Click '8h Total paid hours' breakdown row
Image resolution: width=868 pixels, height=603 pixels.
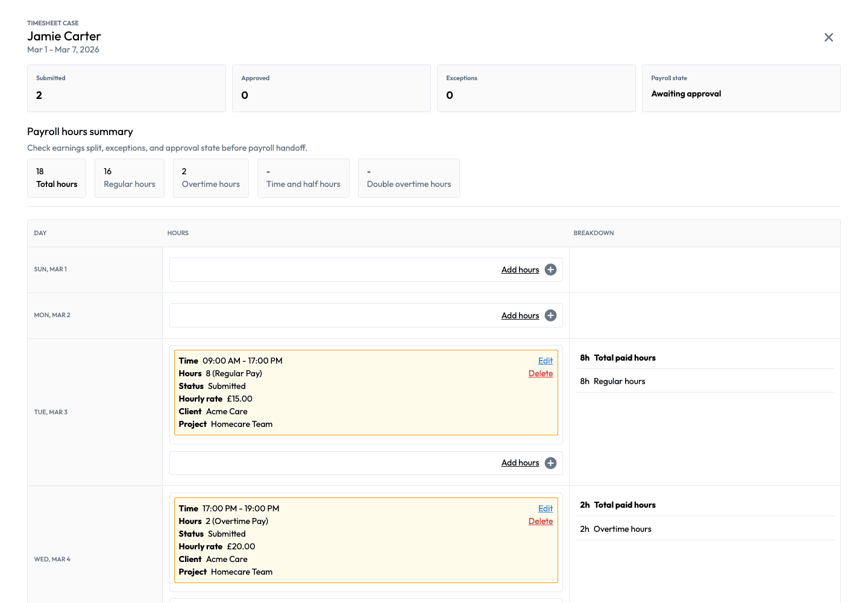click(x=705, y=358)
